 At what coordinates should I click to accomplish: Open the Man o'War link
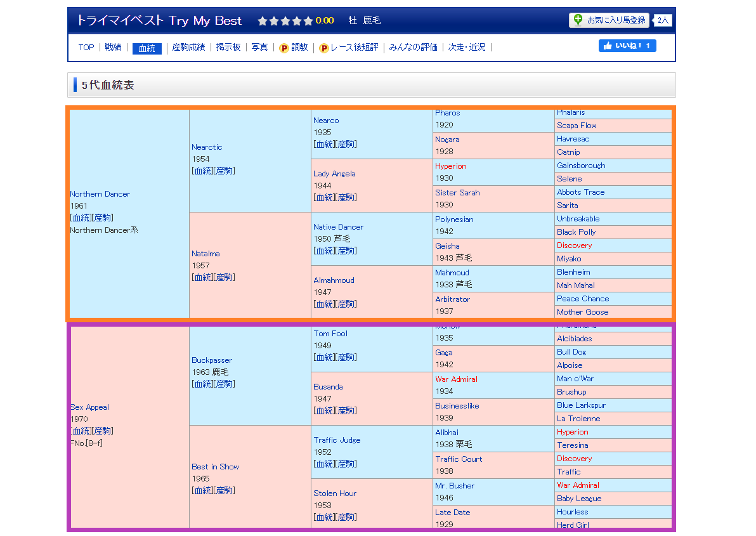[575, 379]
